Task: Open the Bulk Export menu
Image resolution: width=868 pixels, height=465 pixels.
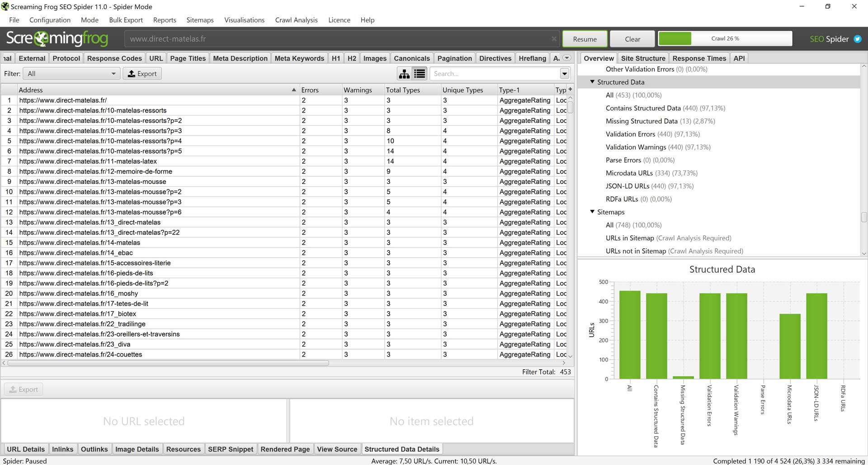Action: pyautogui.click(x=126, y=20)
